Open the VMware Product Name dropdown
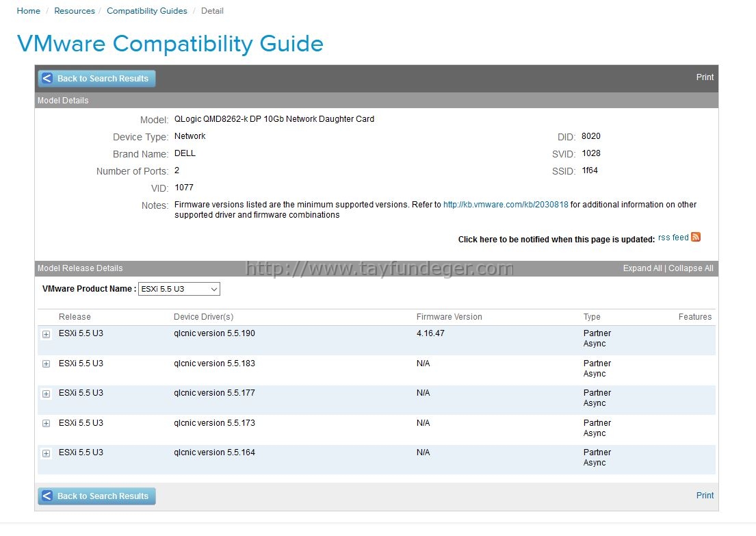The height and width of the screenshot is (536, 756). pyautogui.click(x=179, y=289)
